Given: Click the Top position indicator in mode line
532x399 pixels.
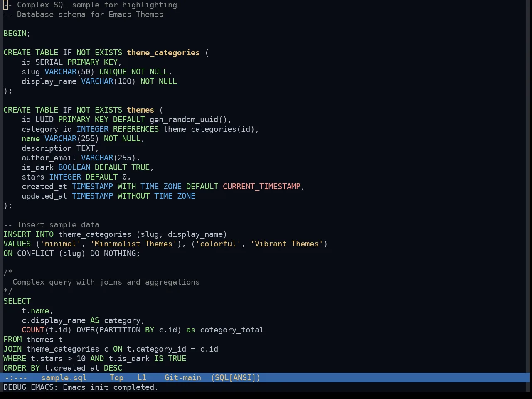Looking at the screenshot, I should (116, 378).
